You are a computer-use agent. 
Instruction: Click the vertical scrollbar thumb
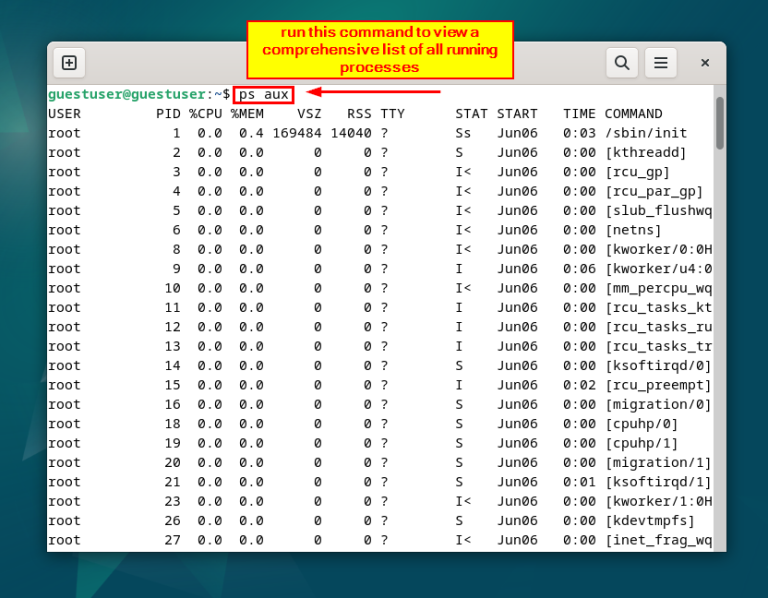tap(719, 124)
